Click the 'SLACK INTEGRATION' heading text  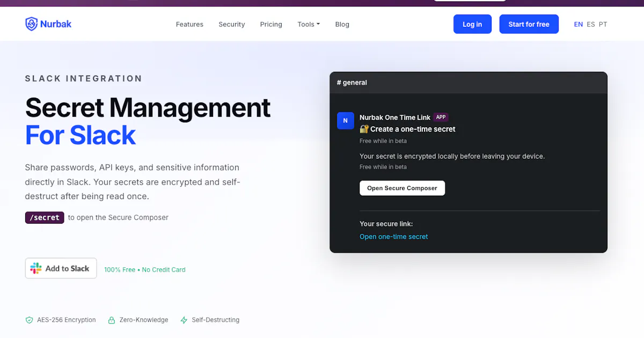tap(84, 78)
